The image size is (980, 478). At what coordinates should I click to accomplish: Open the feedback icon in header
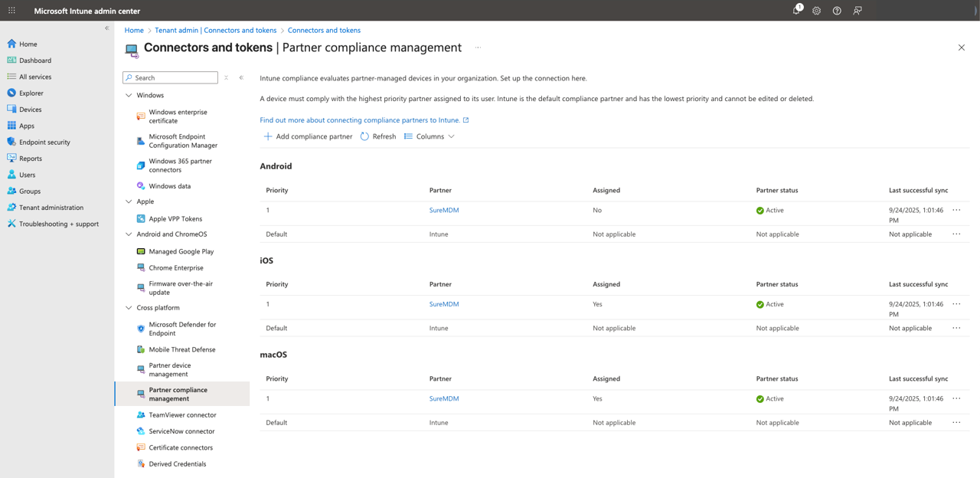click(x=857, y=11)
